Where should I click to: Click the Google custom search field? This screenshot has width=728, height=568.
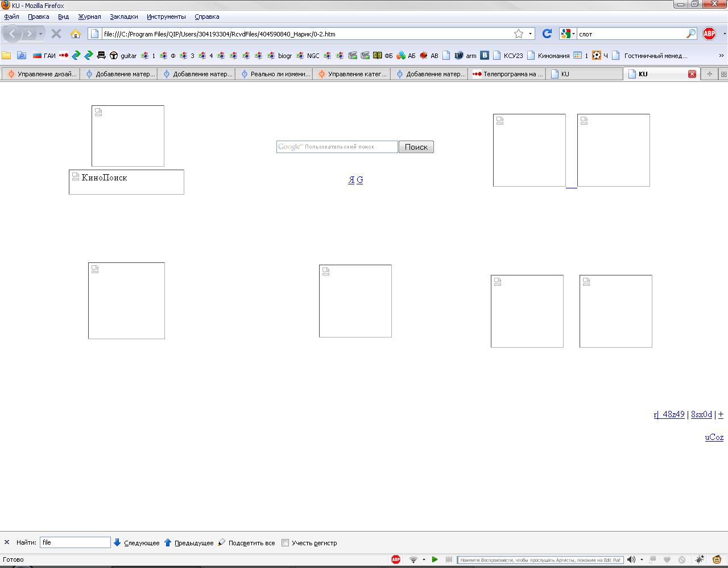pyautogui.click(x=337, y=147)
